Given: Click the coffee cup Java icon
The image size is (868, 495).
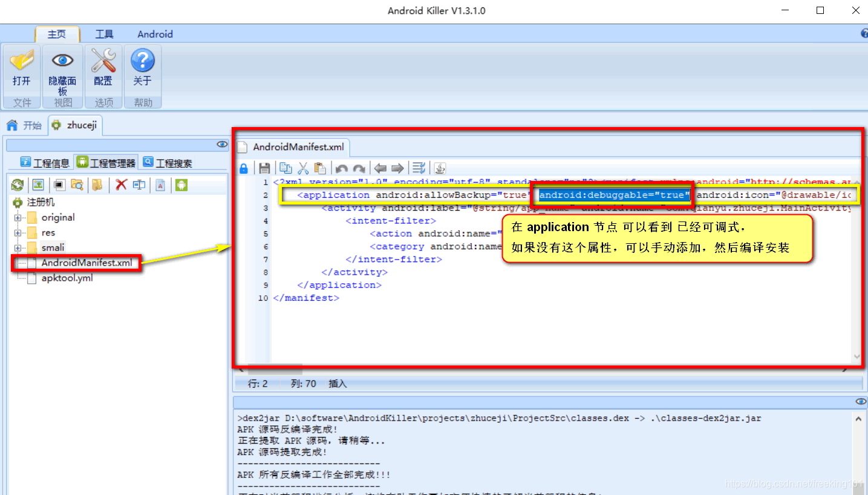Looking at the screenshot, I should tap(440, 168).
